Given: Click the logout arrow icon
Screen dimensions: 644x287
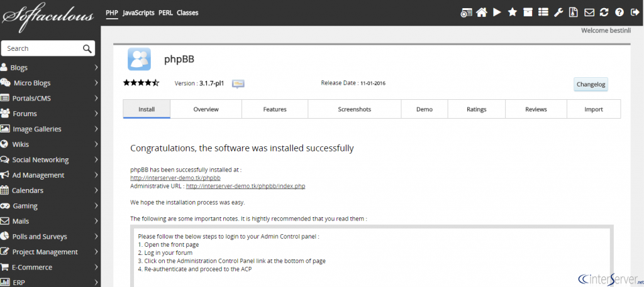Looking at the screenshot, I should click(x=634, y=13).
